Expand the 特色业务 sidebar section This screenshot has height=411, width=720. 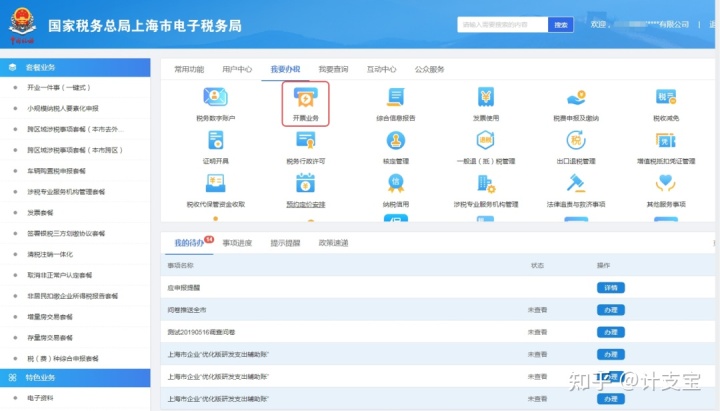point(75,377)
